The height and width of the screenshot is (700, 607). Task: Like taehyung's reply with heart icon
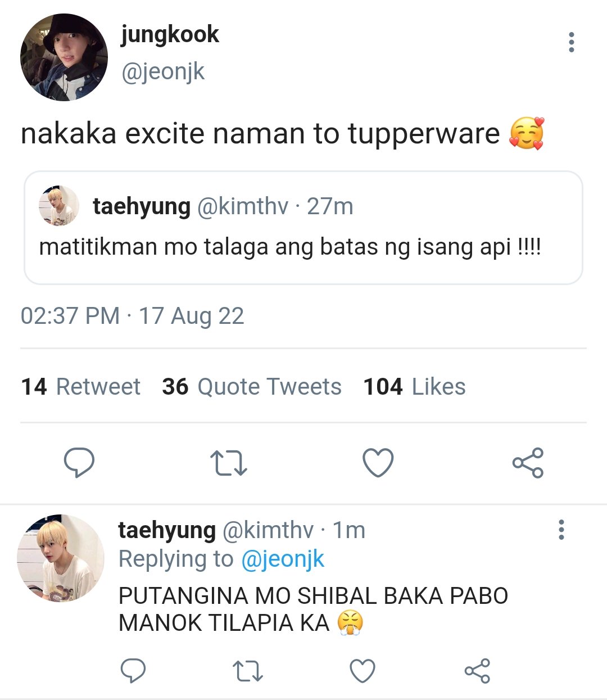point(363,671)
